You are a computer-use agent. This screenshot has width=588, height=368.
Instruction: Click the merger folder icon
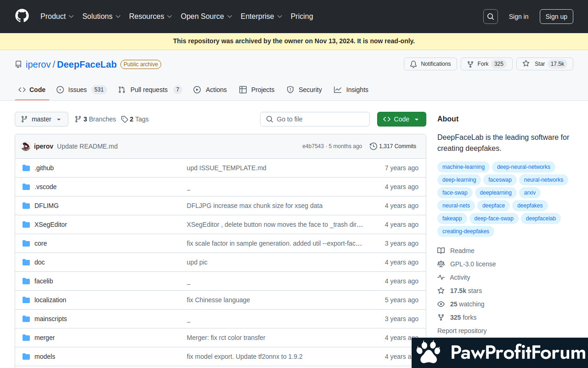tap(26, 338)
